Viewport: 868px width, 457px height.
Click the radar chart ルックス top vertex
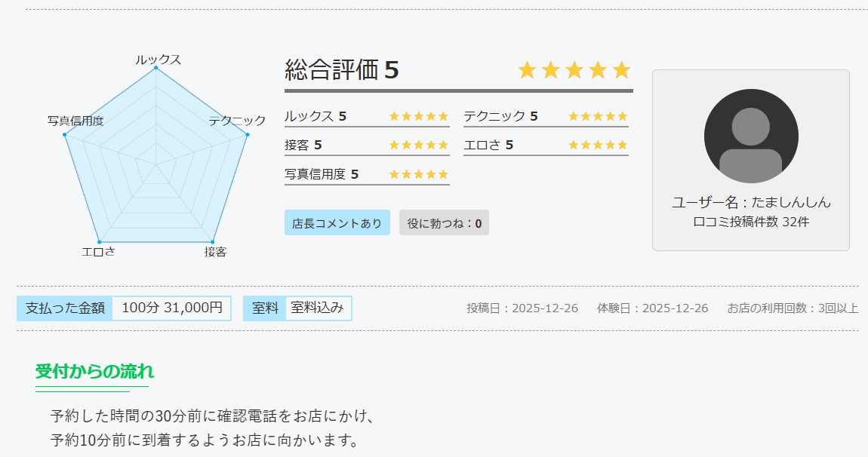click(x=156, y=68)
